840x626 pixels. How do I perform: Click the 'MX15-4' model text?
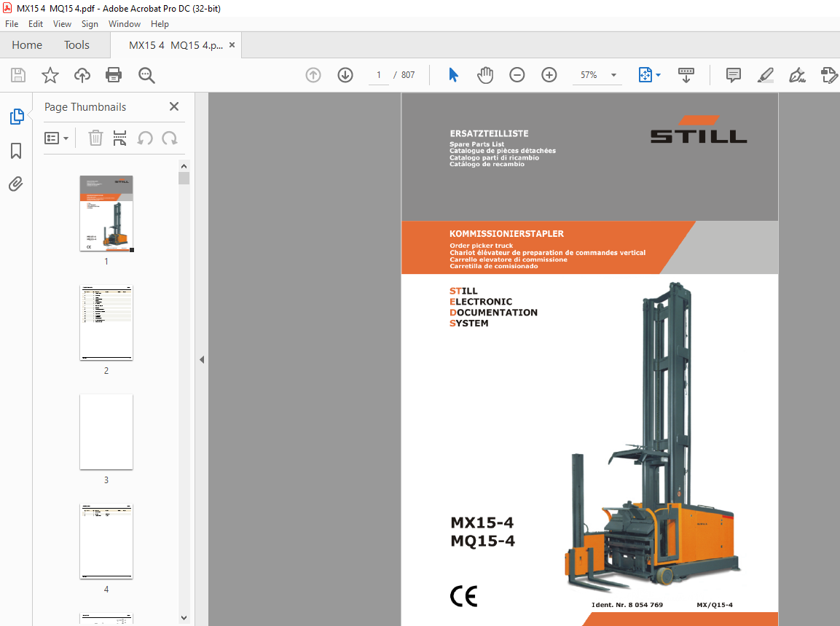(x=482, y=523)
